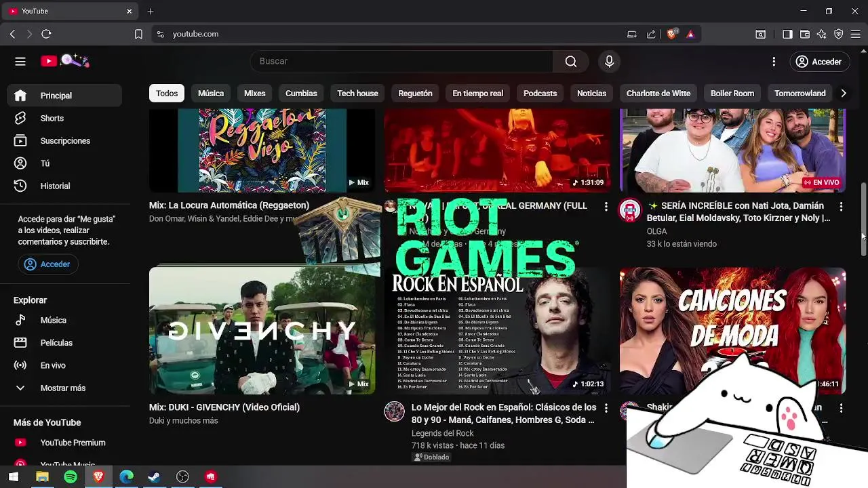The width and height of the screenshot is (868, 488).
Task: Open the Brave Wallet icon
Action: coord(805,34)
